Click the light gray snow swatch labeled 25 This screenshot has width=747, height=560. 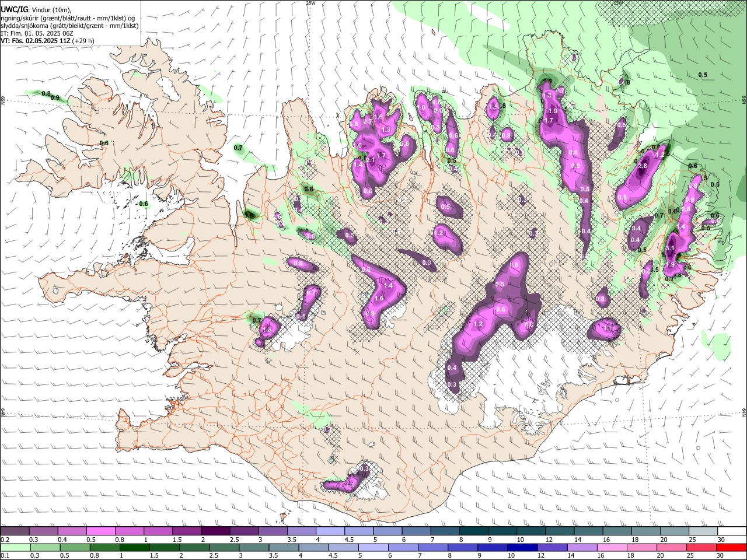coord(704,531)
